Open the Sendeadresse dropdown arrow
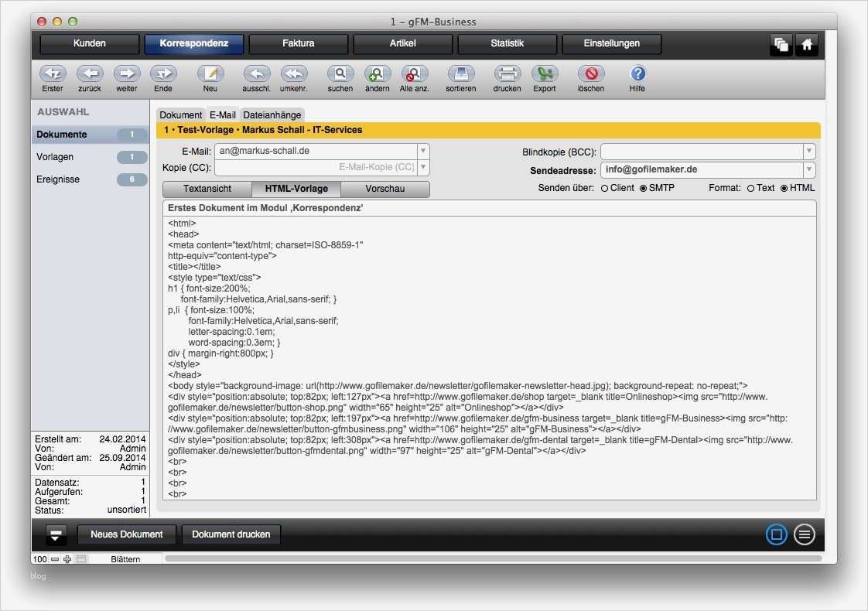The width and height of the screenshot is (868, 611). click(809, 169)
